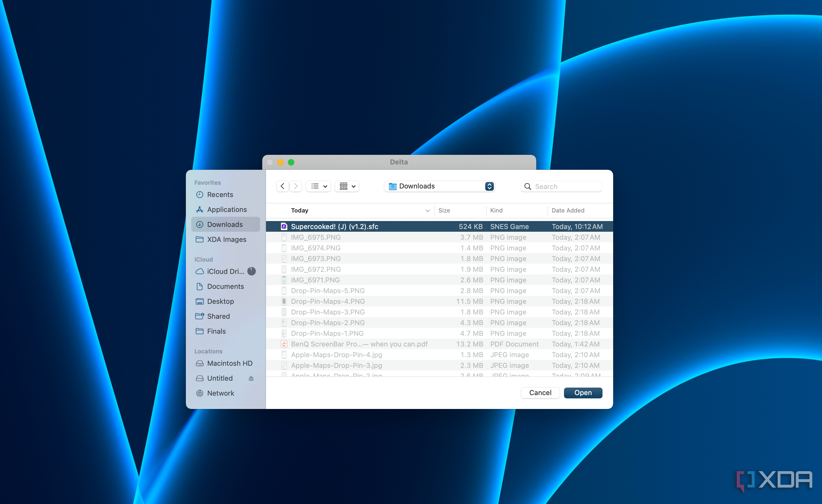Image resolution: width=822 pixels, height=504 pixels.
Task: Select Supercooked! (J) (v1.2).sfc file
Action: (439, 226)
